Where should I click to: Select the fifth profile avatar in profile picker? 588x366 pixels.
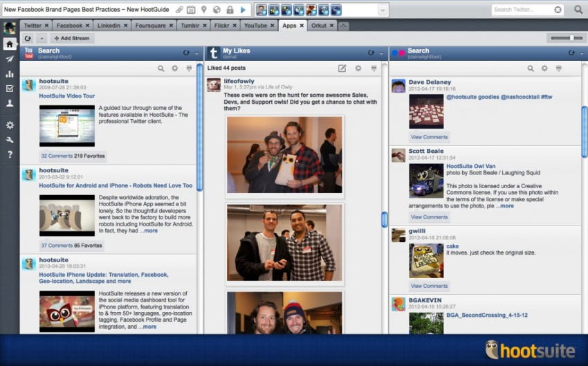[x=311, y=10]
